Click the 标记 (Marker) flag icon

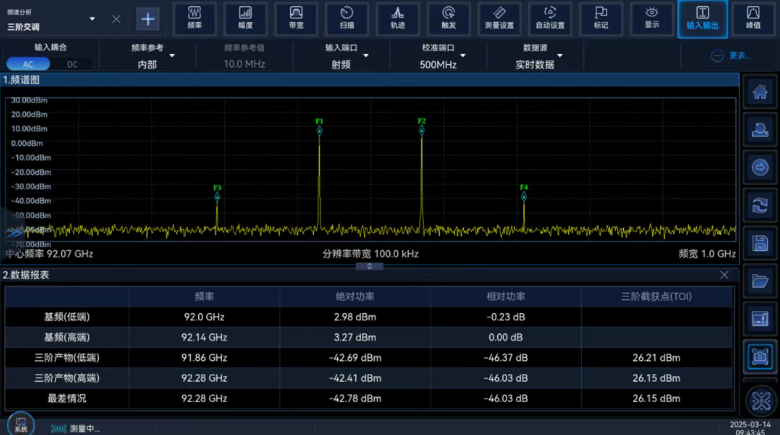pyautogui.click(x=600, y=18)
